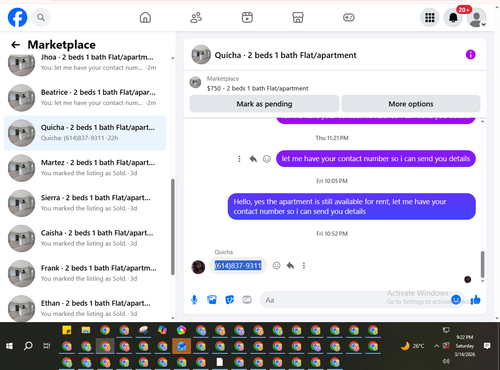Open the emoji picker in message box
500x370 pixels.
(x=456, y=300)
